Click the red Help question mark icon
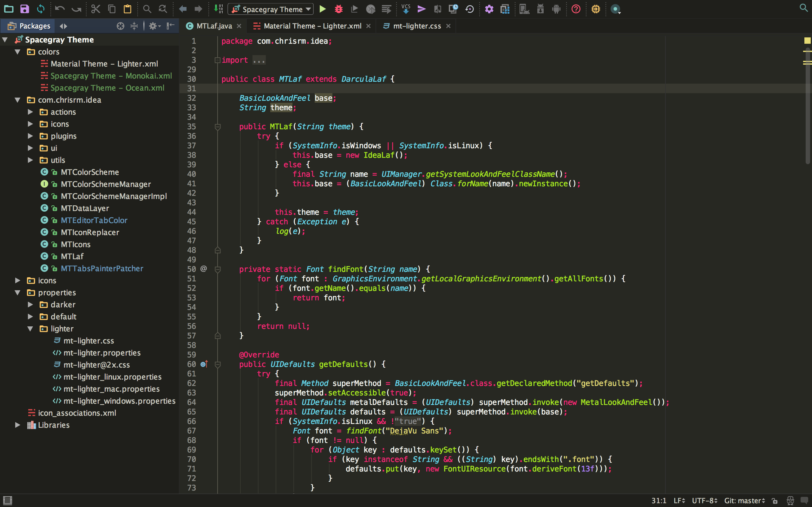This screenshot has height=507, width=812. (x=576, y=9)
